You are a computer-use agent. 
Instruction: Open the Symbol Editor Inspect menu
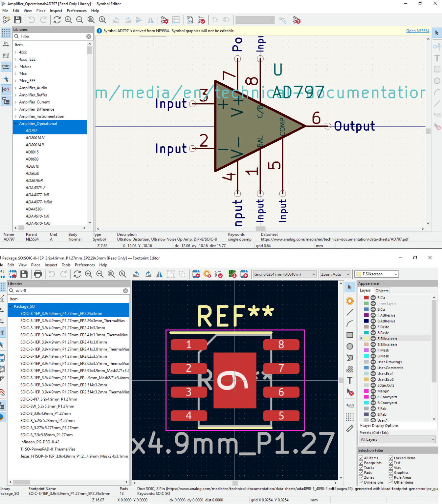(x=56, y=11)
